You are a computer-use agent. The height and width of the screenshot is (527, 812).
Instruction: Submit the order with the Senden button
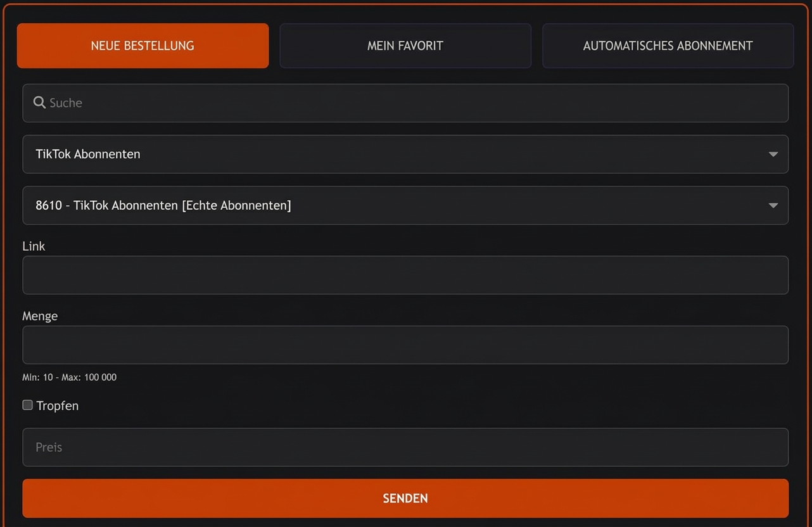405,498
